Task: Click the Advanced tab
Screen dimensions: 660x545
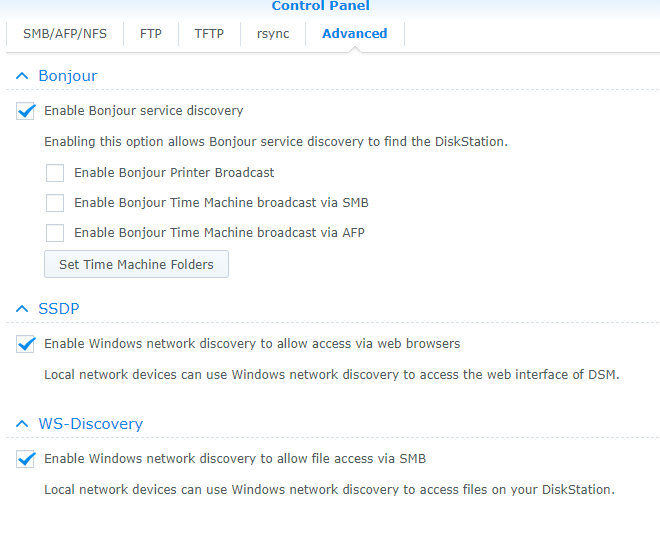Action: tap(354, 33)
